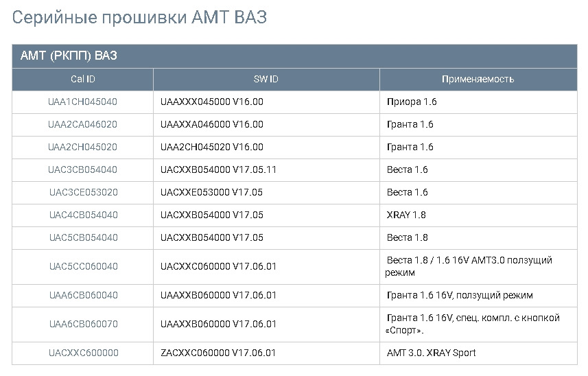This screenshot has height=376, width=588.
Task: Follow the UAC5CC060040 link
Action: [x=83, y=266]
